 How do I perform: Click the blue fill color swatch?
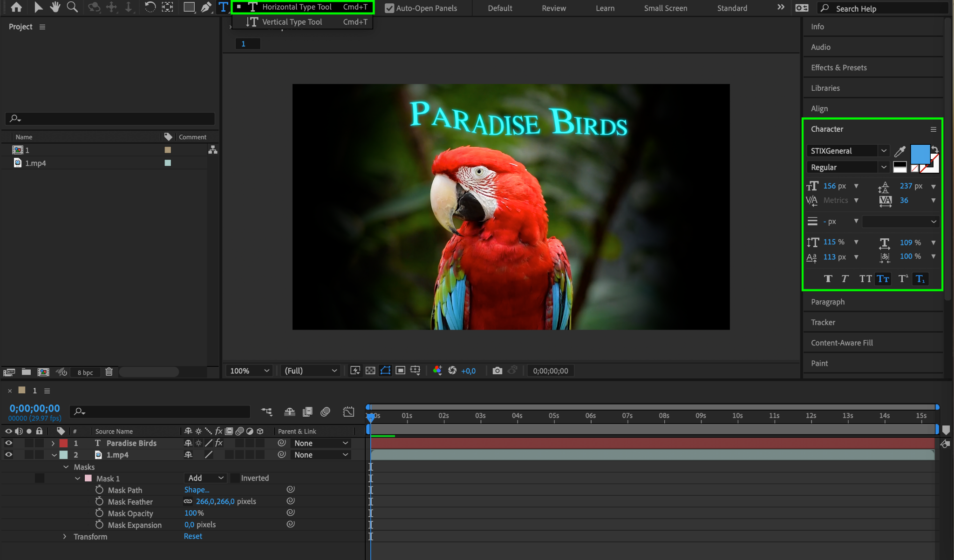click(920, 154)
